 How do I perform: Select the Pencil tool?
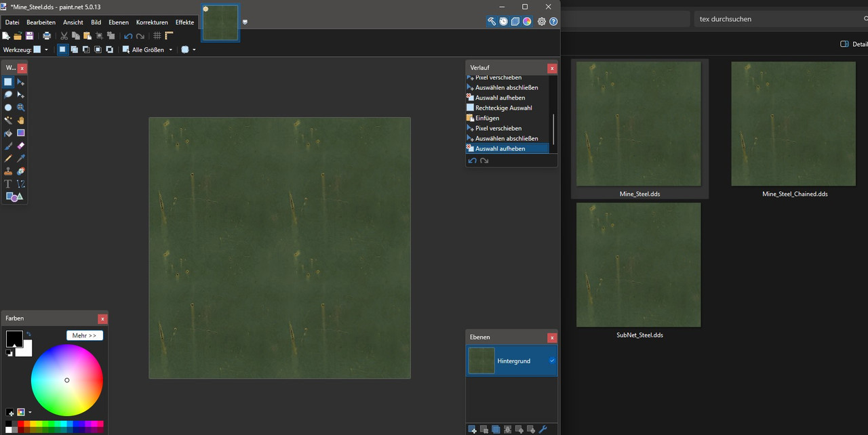click(x=8, y=158)
